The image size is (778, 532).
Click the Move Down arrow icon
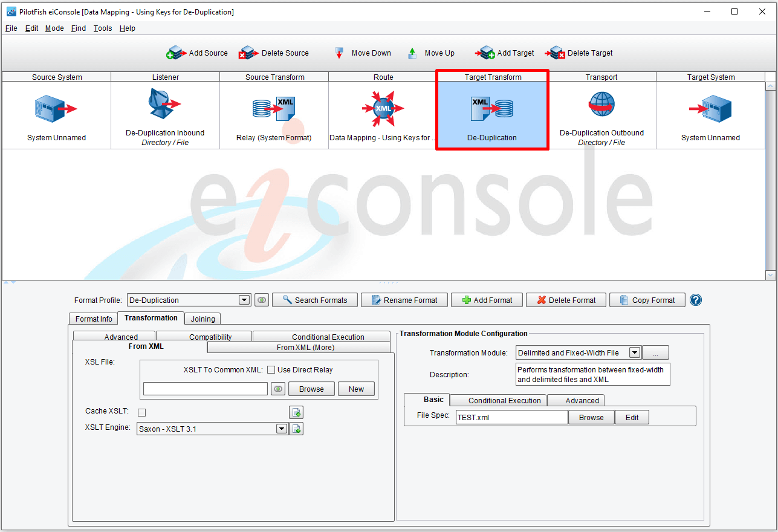click(x=339, y=53)
